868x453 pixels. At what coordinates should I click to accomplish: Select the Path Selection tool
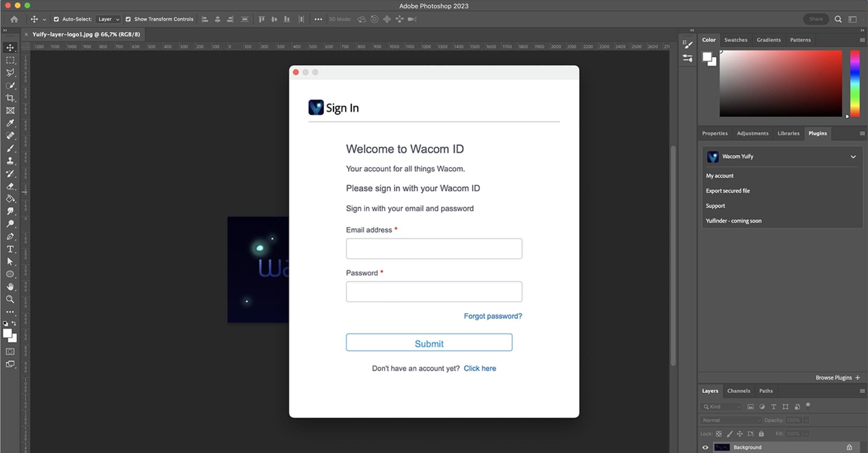[10, 262]
